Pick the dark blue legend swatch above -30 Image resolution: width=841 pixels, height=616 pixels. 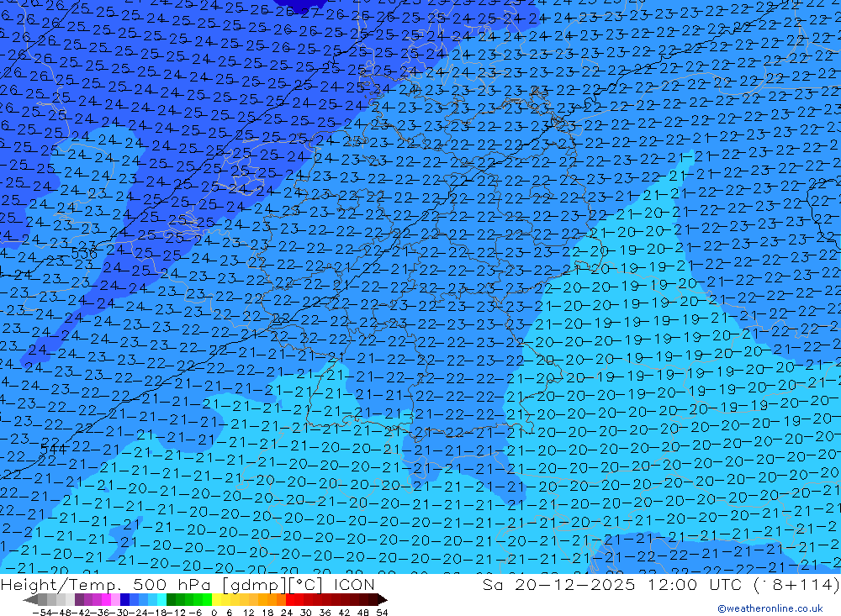[x=124, y=599]
